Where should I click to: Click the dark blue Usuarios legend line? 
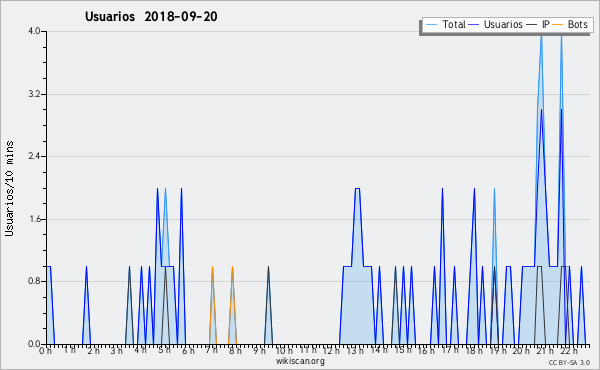[474, 24]
